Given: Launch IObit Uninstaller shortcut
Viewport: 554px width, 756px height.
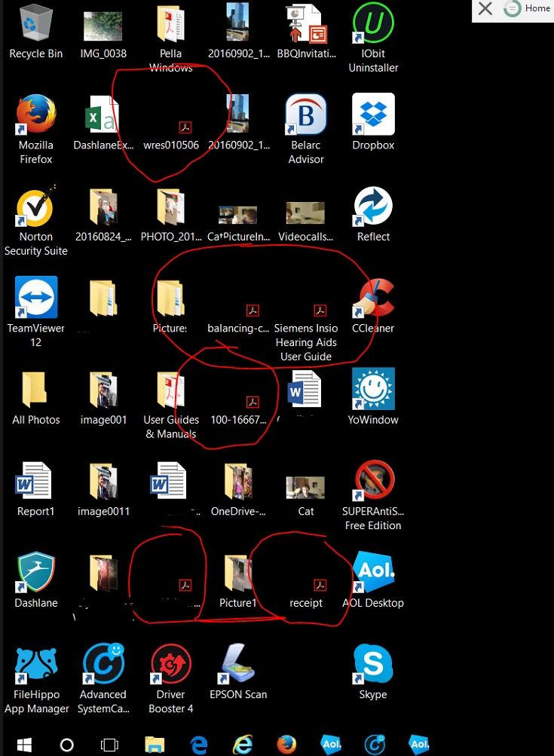Looking at the screenshot, I should tap(373, 23).
